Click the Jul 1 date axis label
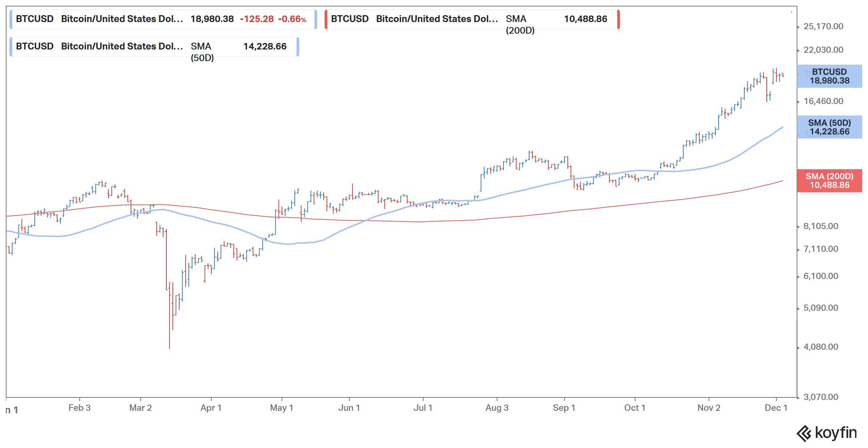This screenshot has width=868, height=448. (x=423, y=408)
